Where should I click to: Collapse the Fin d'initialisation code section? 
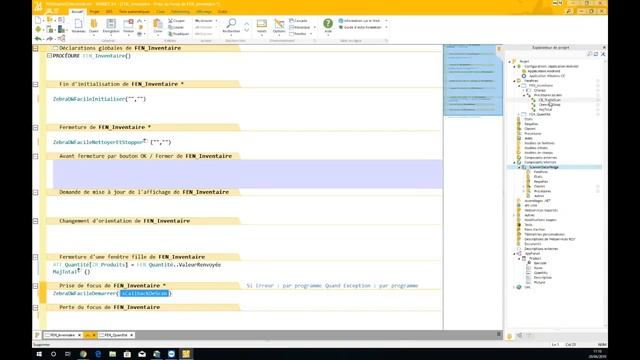coord(36,84)
